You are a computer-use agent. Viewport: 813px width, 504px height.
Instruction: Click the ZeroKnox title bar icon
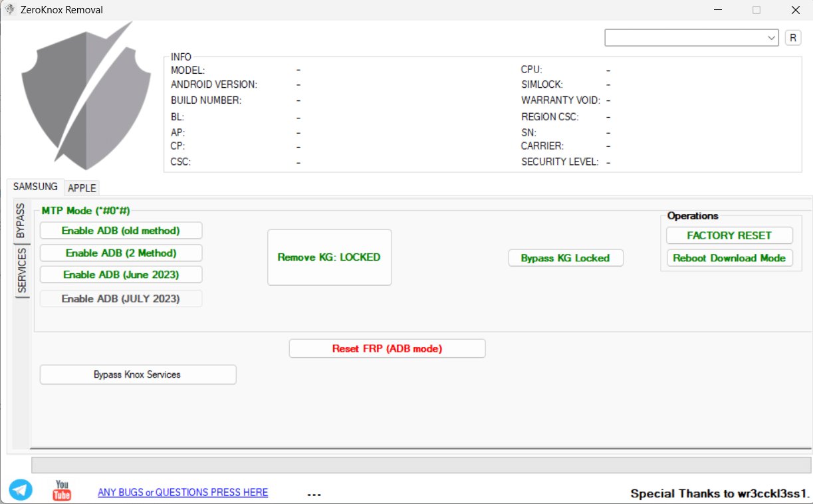click(x=11, y=9)
